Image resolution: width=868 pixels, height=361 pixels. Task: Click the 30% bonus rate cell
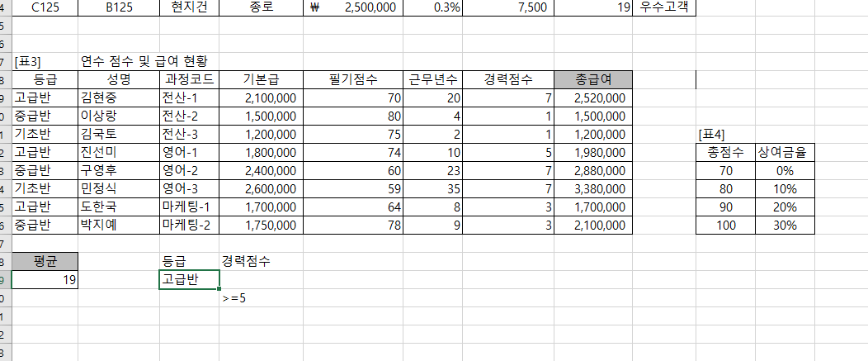pos(785,225)
